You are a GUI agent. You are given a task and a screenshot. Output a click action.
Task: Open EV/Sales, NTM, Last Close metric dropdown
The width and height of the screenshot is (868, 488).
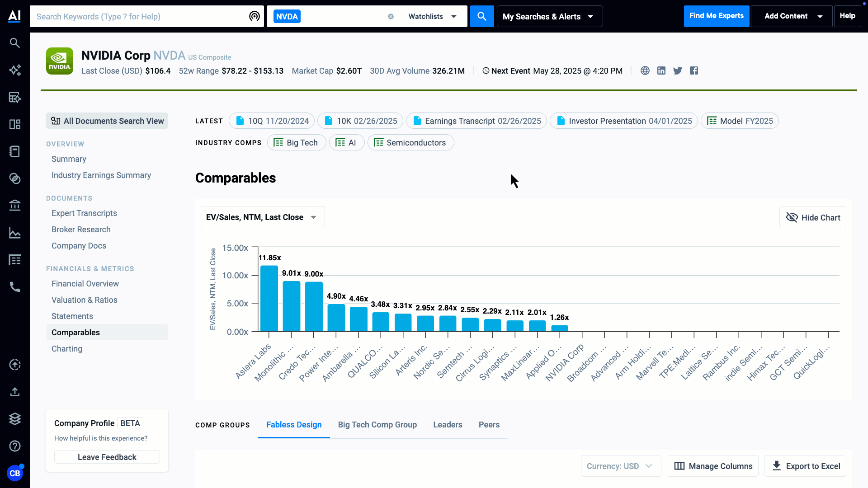point(263,217)
